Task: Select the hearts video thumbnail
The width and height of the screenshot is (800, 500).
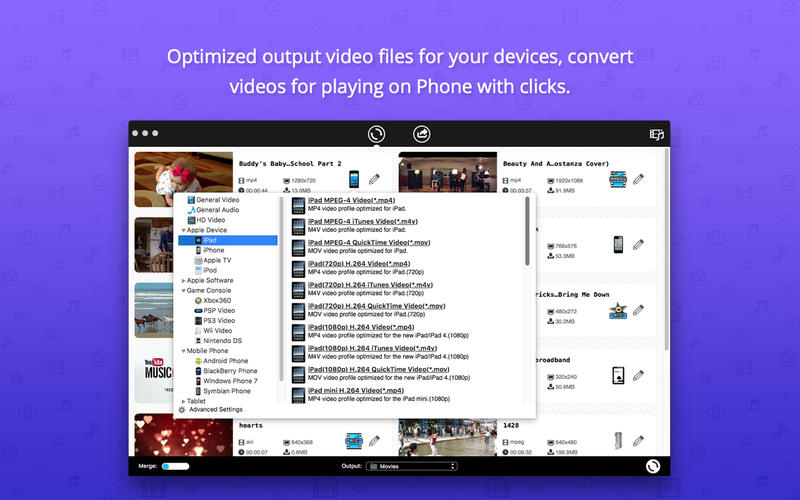Action: point(184,435)
